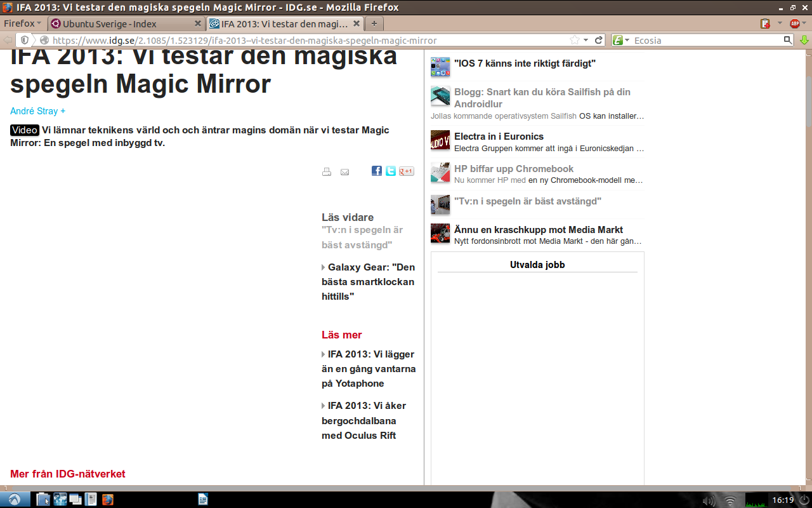Open the green Downloads arrow

804,40
